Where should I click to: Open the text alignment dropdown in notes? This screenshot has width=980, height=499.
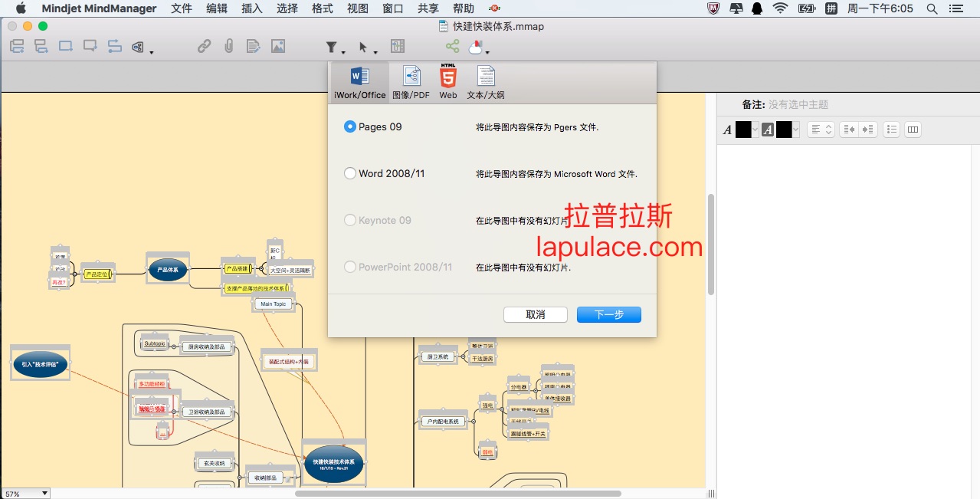821,130
